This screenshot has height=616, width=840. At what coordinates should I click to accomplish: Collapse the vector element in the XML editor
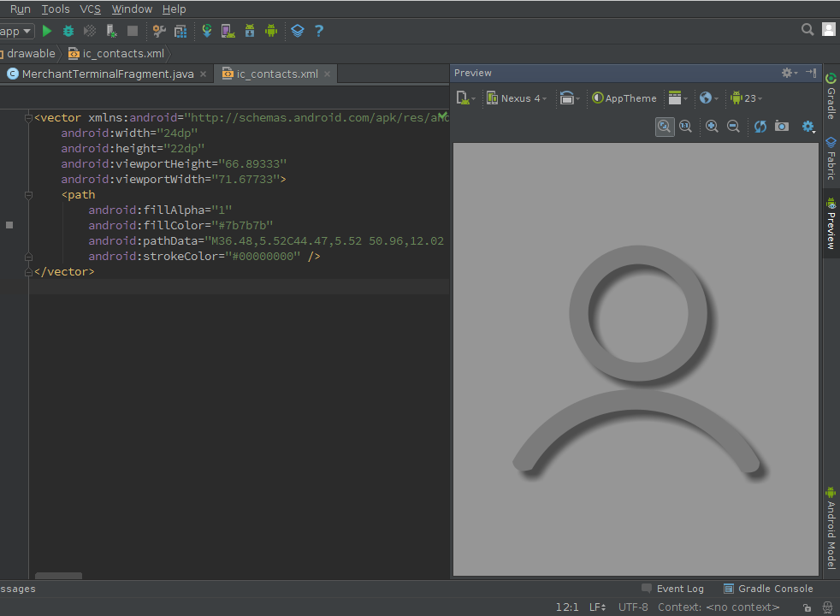28,117
